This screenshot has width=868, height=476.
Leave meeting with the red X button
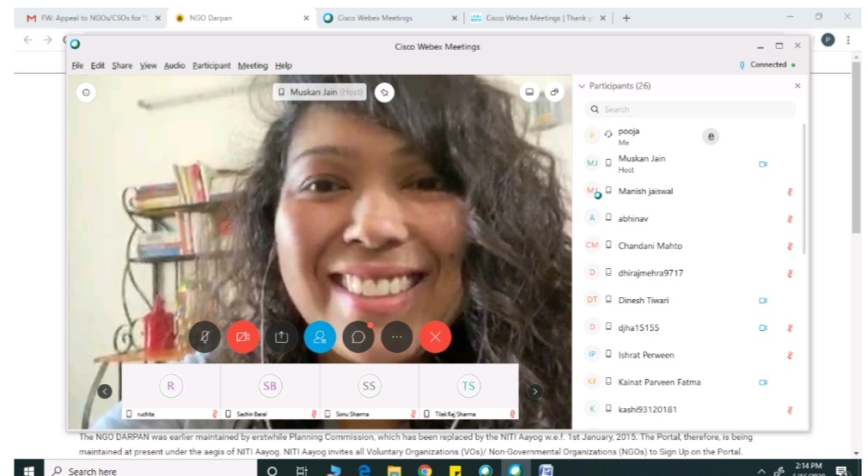pos(436,337)
